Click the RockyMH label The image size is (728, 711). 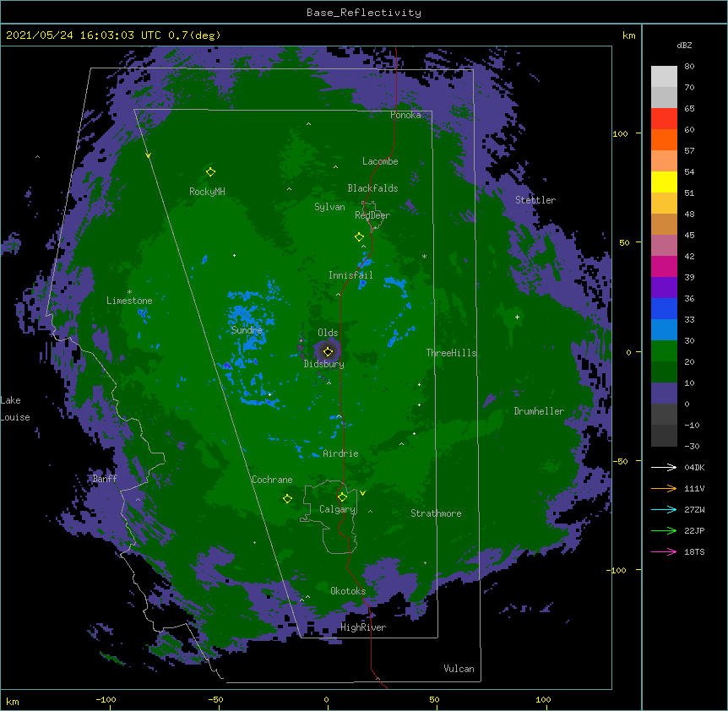(207, 191)
